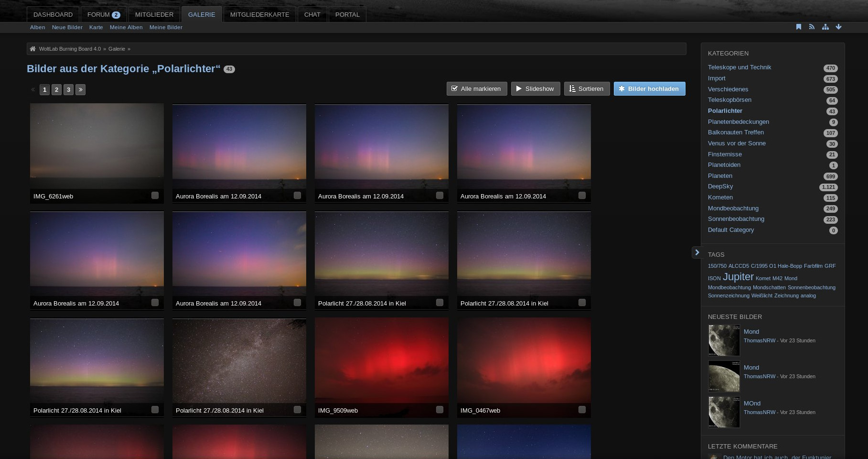
Task: Click the down-arrow jump-to-bottom icon
Action: 838,27
